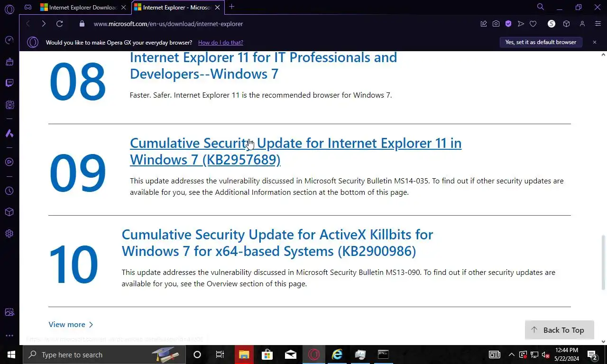Click the page vertical scrollbar thumb
This screenshot has height=364, width=607.
(603, 262)
